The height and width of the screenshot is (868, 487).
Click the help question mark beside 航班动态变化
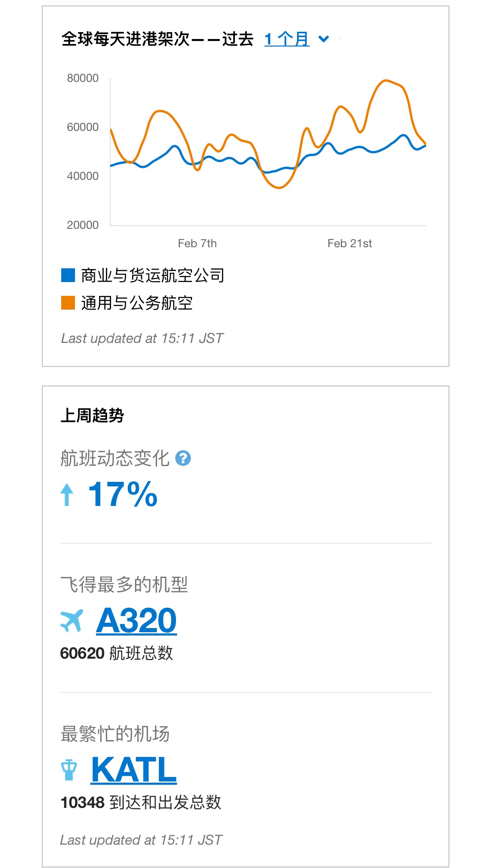(x=183, y=458)
